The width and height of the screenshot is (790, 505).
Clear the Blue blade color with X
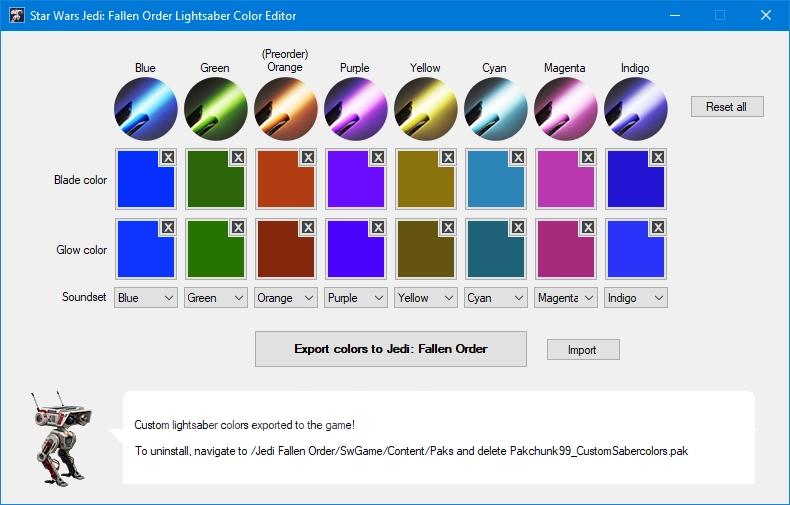[168, 157]
